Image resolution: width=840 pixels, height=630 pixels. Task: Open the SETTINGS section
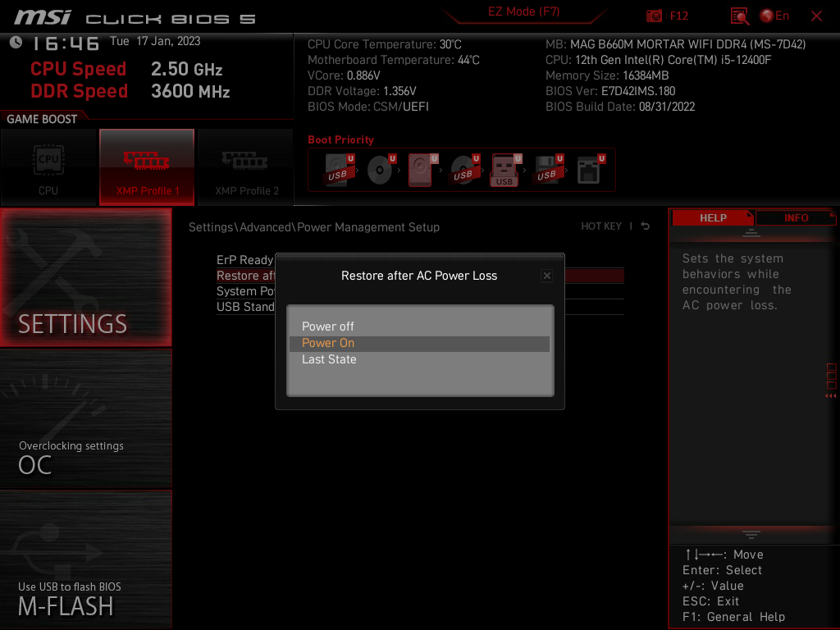tap(85, 277)
